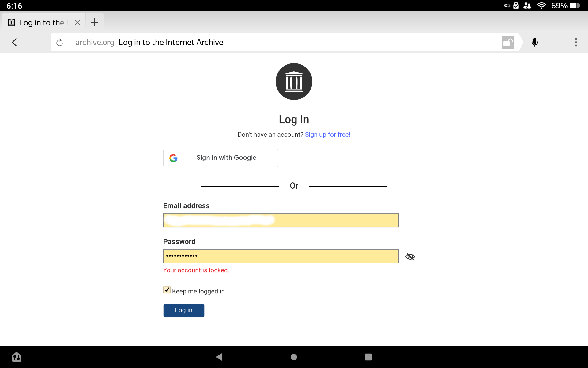Tap the shield lock status icon

click(x=516, y=6)
